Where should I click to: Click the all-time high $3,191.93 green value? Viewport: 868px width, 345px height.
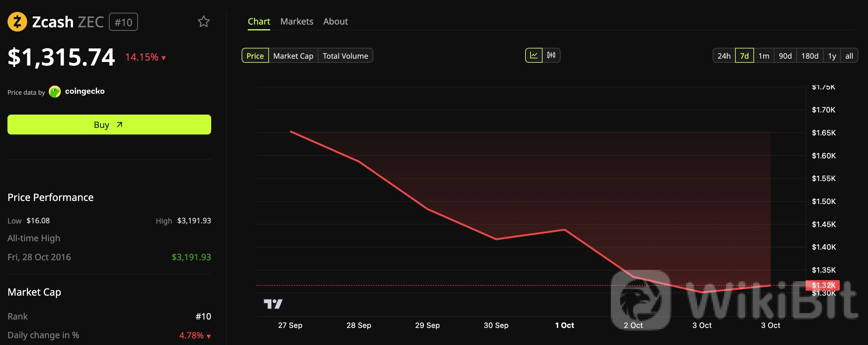click(191, 257)
